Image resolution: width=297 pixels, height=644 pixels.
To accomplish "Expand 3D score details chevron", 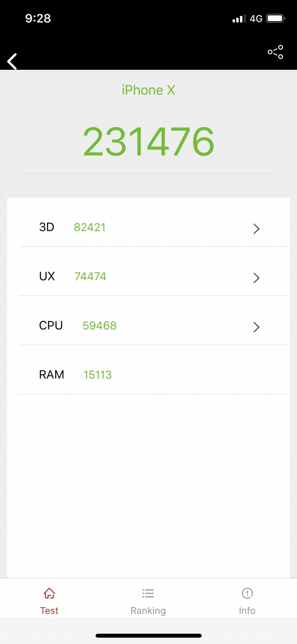I will tap(256, 228).
